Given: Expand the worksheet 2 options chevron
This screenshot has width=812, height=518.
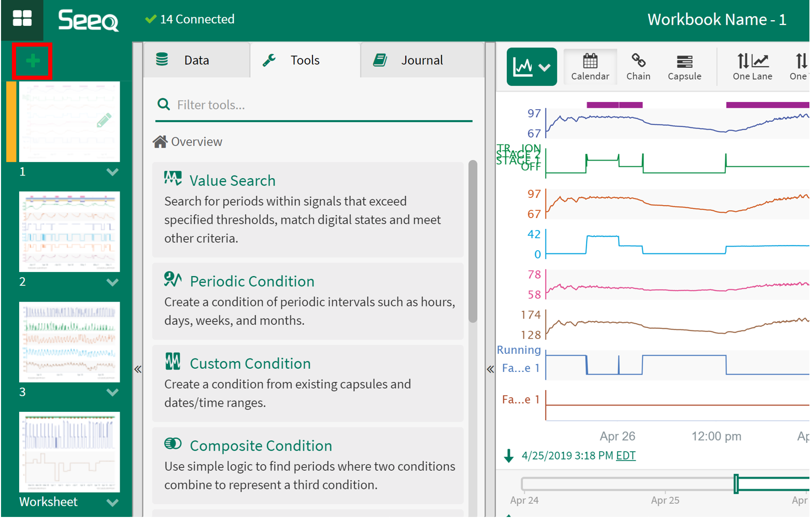Looking at the screenshot, I should 112,282.
